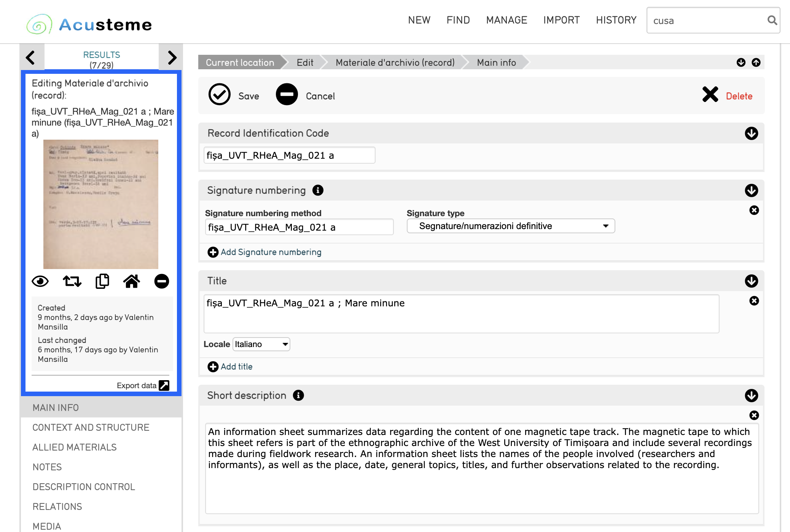The width and height of the screenshot is (790, 532).
Task: Go to next result arrow
Action: click(x=172, y=57)
